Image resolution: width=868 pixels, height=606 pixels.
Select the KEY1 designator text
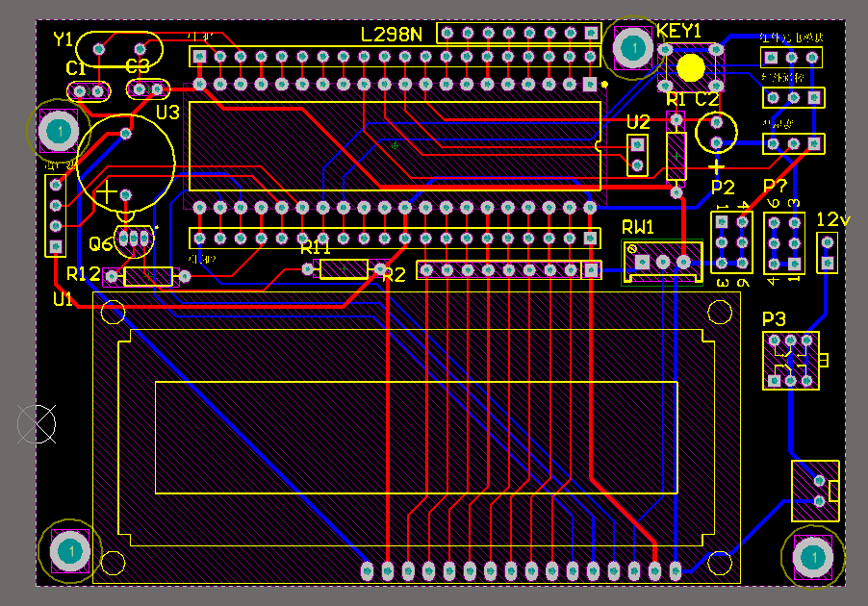tap(678, 31)
